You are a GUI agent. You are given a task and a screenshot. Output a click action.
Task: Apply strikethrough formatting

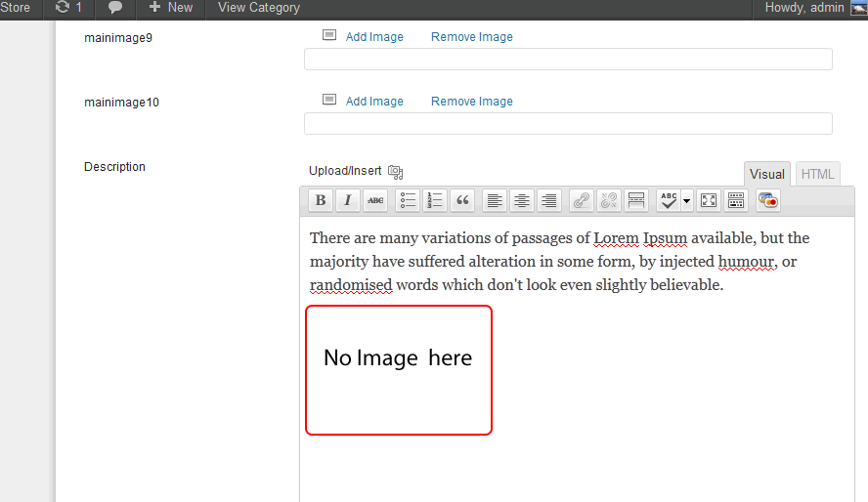374,200
